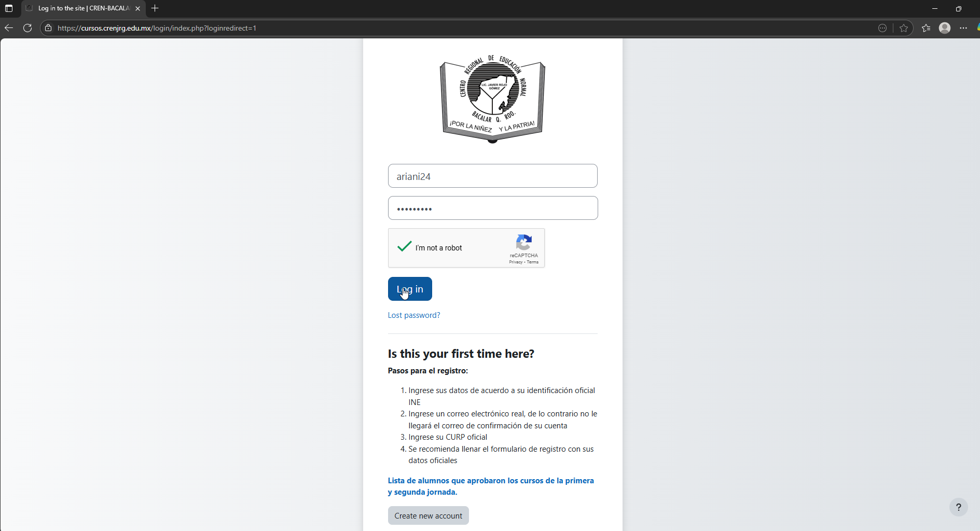Click the text Pasos para el registro:
This screenshot has width=980, height=531.
428,371
